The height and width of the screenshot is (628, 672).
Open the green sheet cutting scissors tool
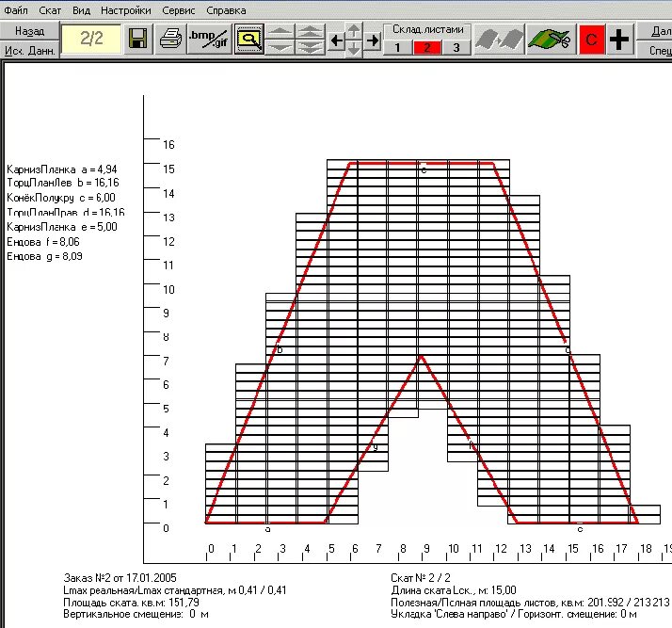coord(550,40)
